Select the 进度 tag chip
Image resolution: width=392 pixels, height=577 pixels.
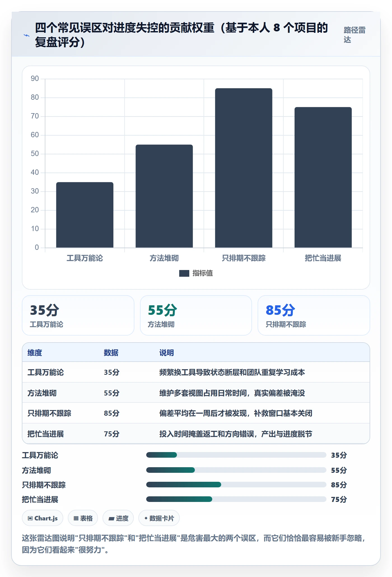pyautogui.click(x=118, y=518)
